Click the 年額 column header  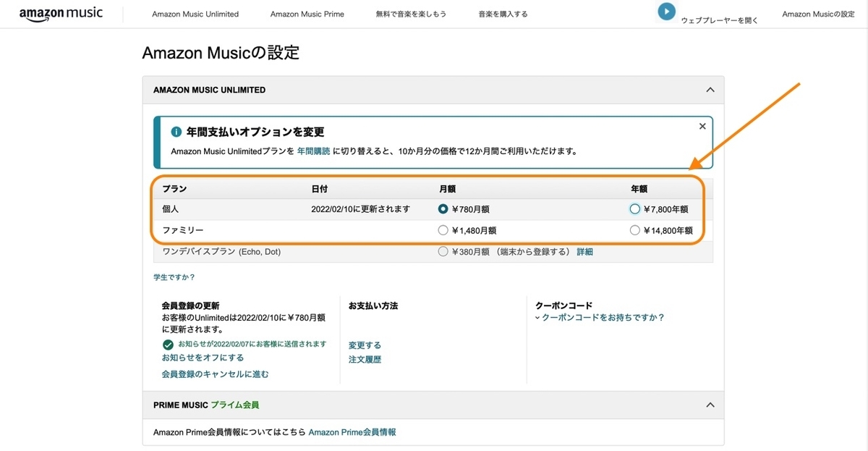point(639,189)
